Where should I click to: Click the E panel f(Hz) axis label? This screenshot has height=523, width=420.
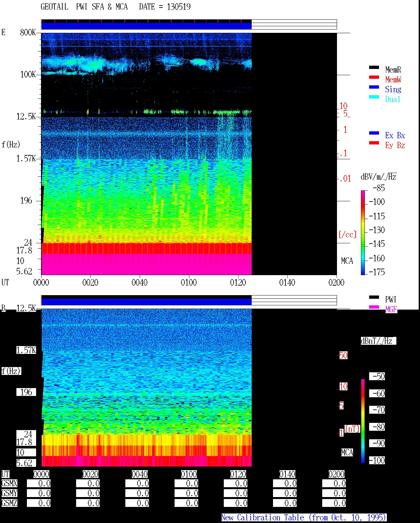pyautogui.click(x=11, y=144)
